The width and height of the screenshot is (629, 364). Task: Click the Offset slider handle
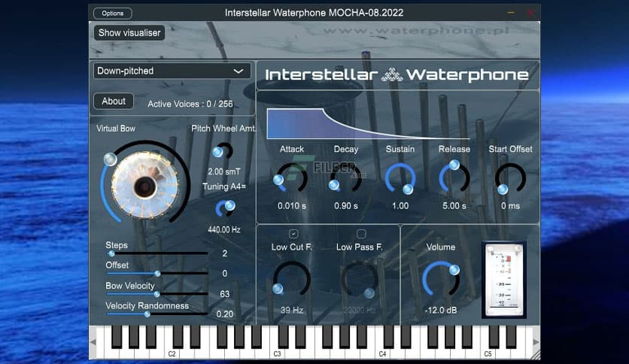(157, 274)
